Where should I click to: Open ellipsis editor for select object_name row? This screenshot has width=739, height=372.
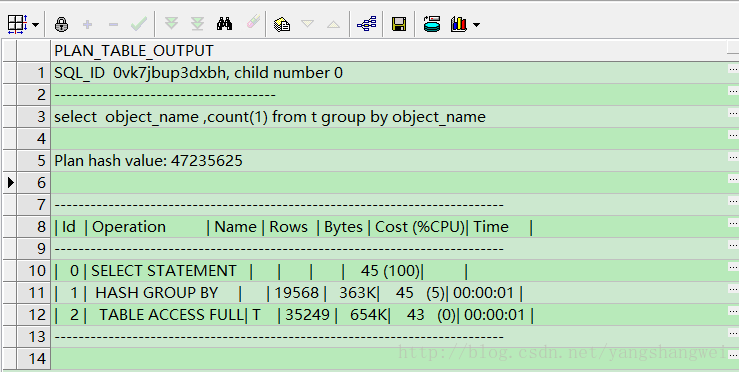coord(733,113)
